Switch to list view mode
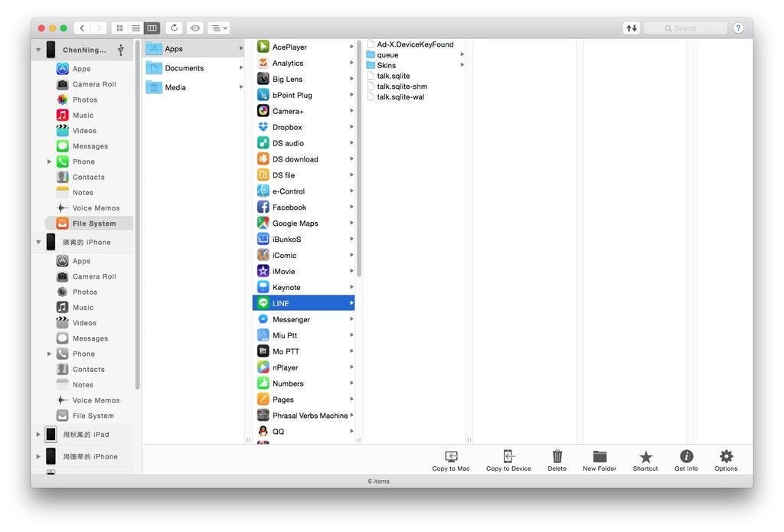 pyautogui.click(x=136, y=28)
